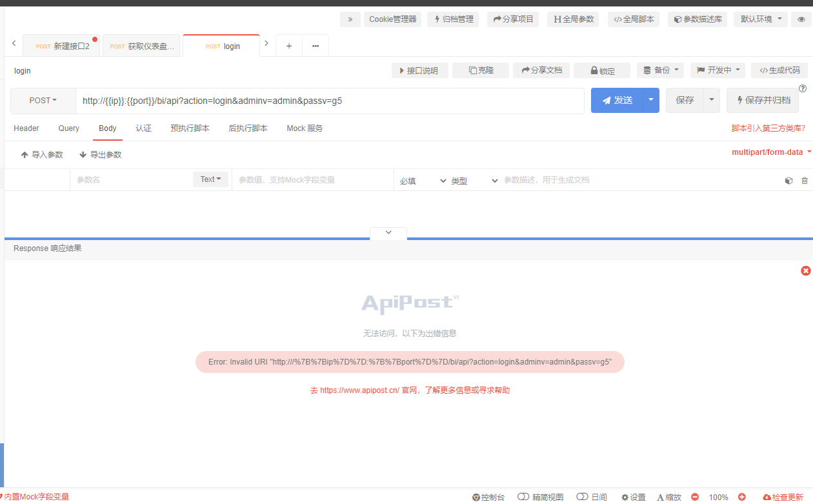Open 全局参数 settings

(x=573, y=19)
